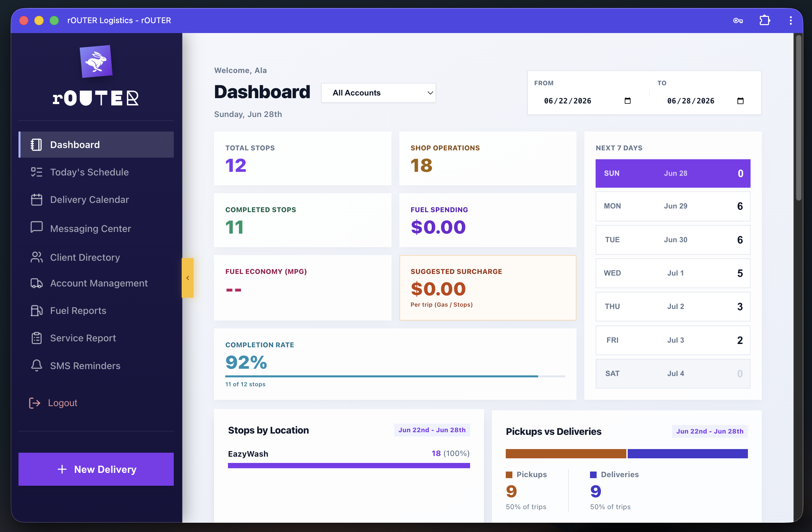Click the password key icon in title bar
Screen dimensions: 812x532
pyautogui.click(x=738, y=20)
